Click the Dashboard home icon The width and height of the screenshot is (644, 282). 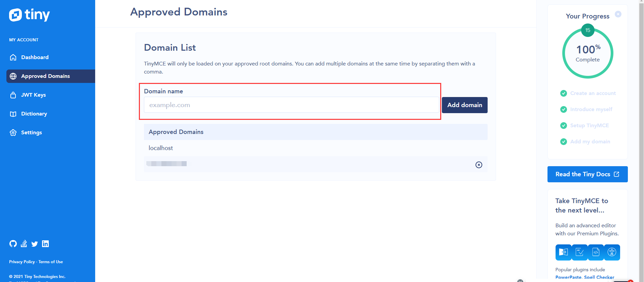[13, 57]
